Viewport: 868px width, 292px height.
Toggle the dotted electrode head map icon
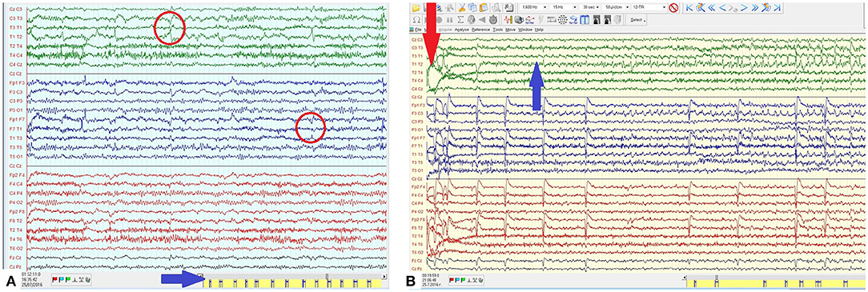[x=562, y=20]
